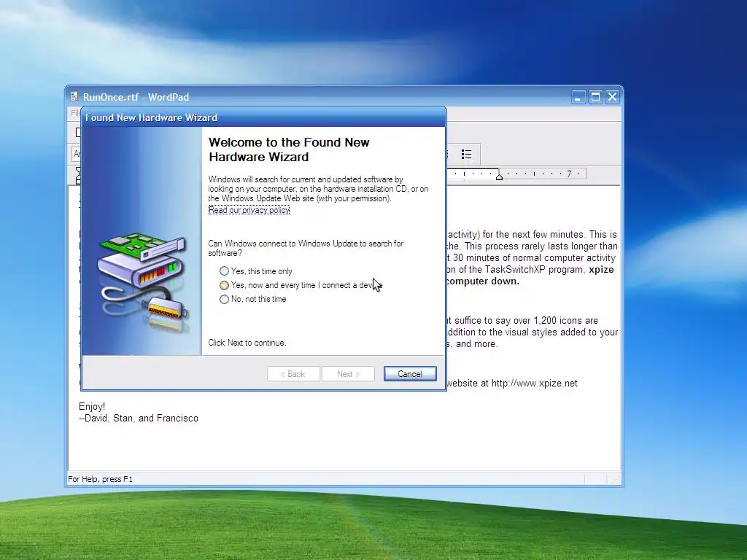Maximize the WordPad window
Screen dimensions: 747x560
595,97
